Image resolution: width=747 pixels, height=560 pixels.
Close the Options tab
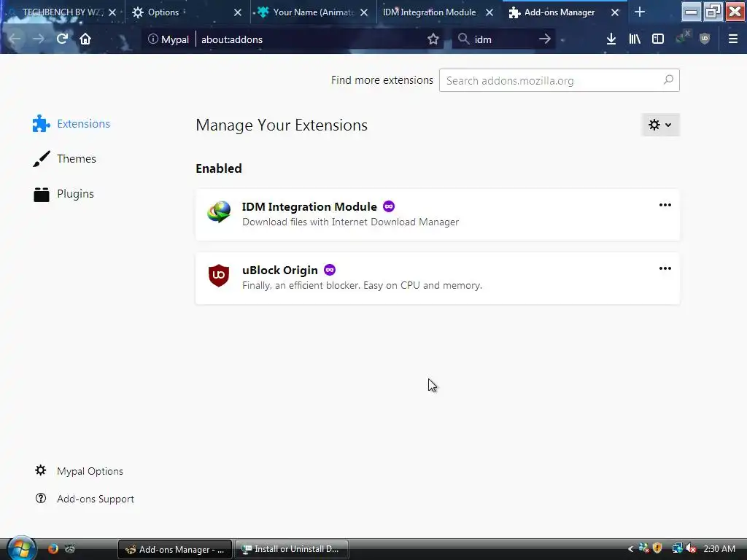pyautogui.click(x=238, y=12)
